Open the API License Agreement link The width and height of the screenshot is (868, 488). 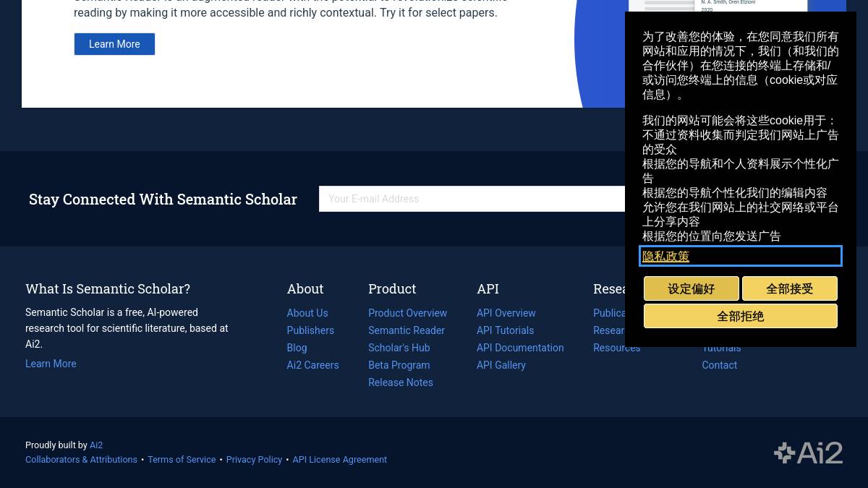coord(339,460)
